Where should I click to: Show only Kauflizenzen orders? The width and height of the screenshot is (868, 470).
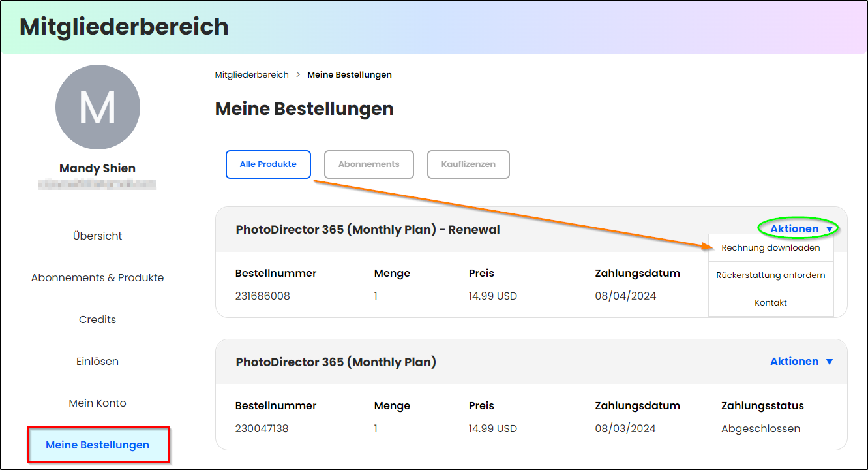[x=468, y=164]
